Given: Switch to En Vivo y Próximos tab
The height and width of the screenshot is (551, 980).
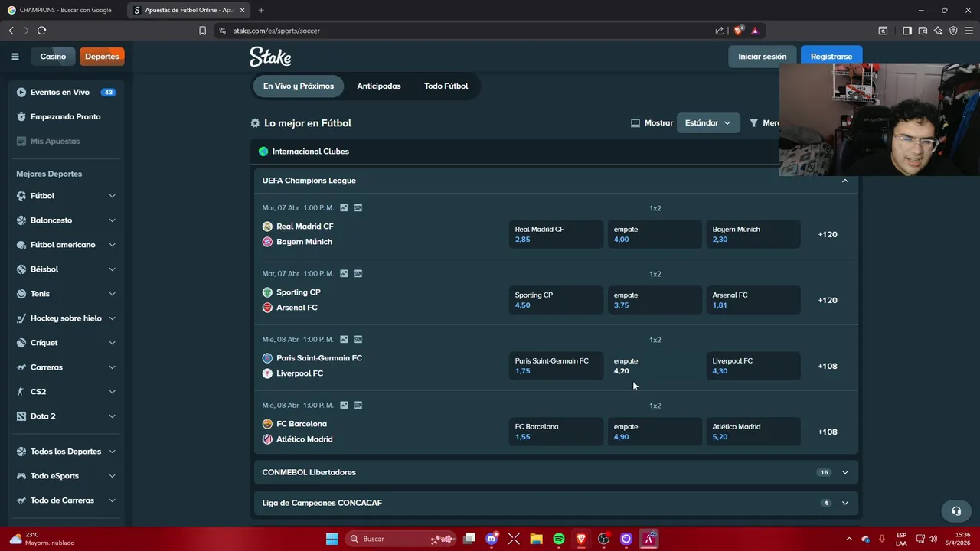Looking at the screenshot, I should 299,86.
